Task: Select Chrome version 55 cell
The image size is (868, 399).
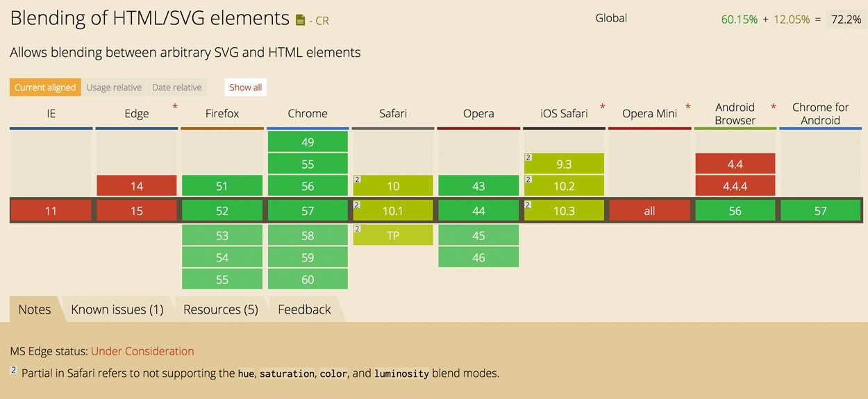Action: point(308,164)
